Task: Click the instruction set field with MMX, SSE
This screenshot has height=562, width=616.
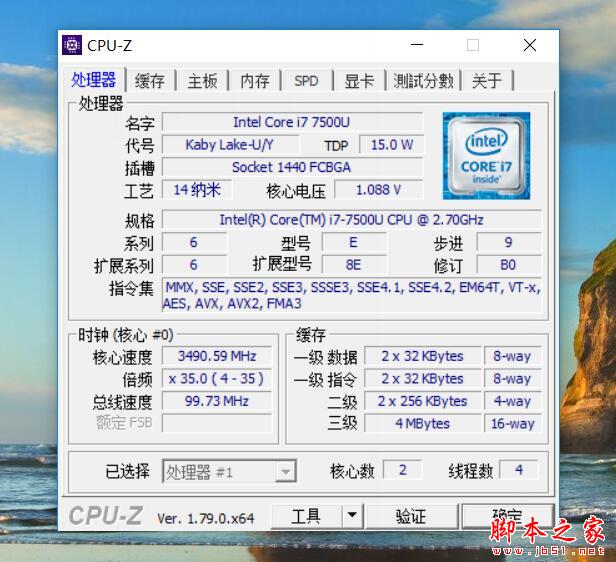Action: [352, 295]
